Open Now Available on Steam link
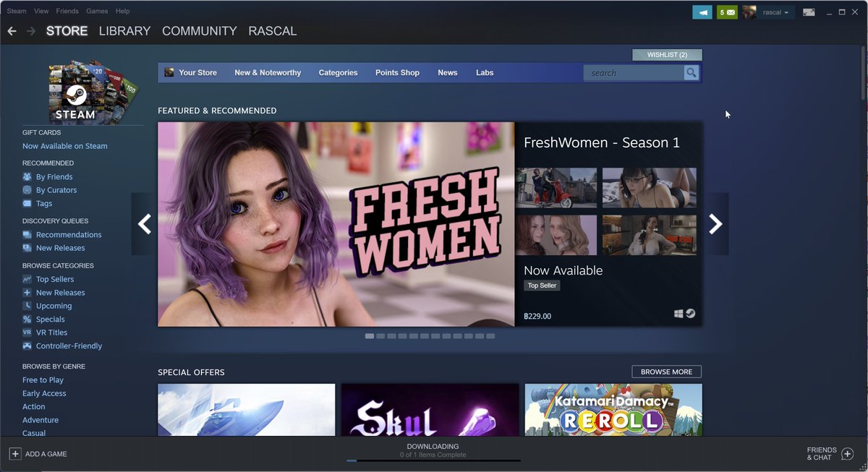The width and height of the screenshot is (868, 472). coord(65,146)
